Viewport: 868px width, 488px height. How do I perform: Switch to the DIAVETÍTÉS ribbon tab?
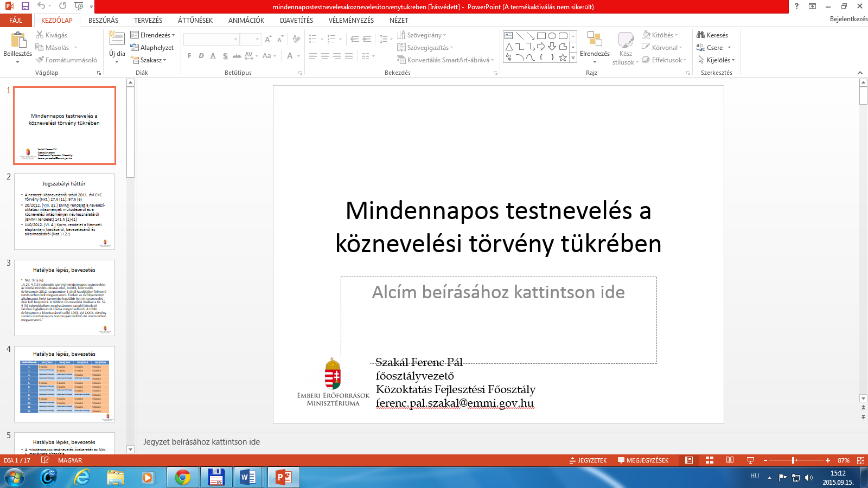click(296, 20)
